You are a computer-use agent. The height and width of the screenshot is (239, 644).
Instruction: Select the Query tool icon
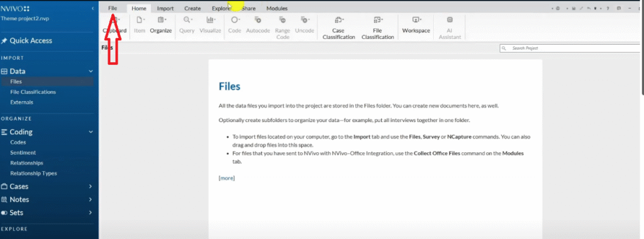(187, 19)
